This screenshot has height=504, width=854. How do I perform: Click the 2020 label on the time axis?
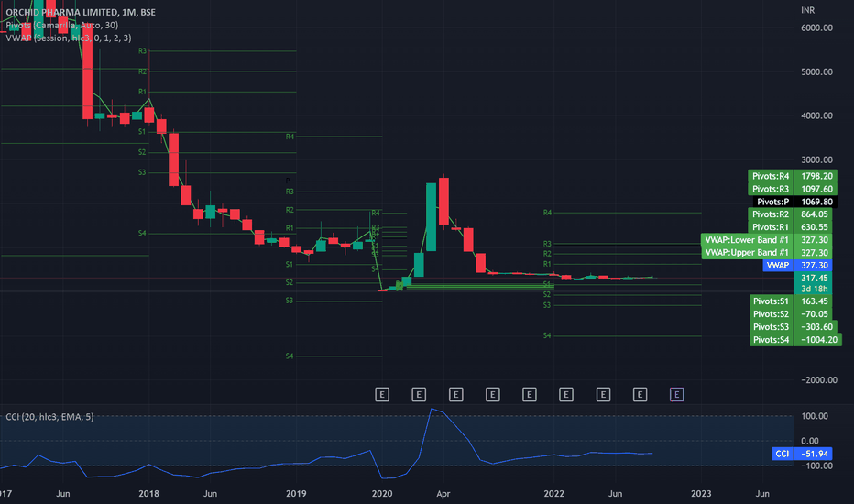(382, 494)
